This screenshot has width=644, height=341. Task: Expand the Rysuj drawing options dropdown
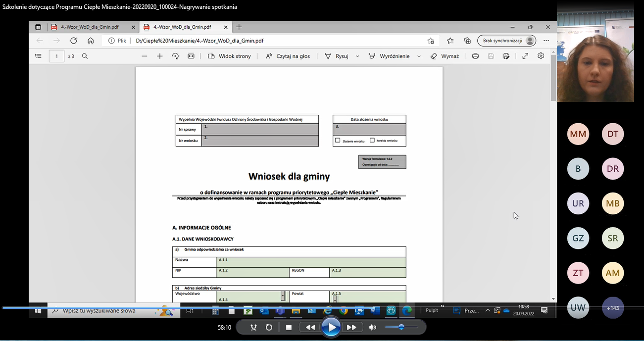click(357, 56)
